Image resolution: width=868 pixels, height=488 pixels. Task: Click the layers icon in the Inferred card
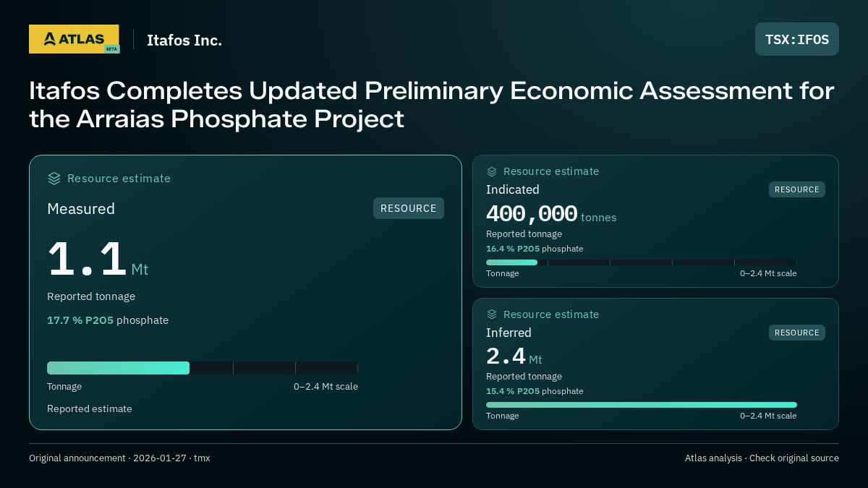point(492,314)
